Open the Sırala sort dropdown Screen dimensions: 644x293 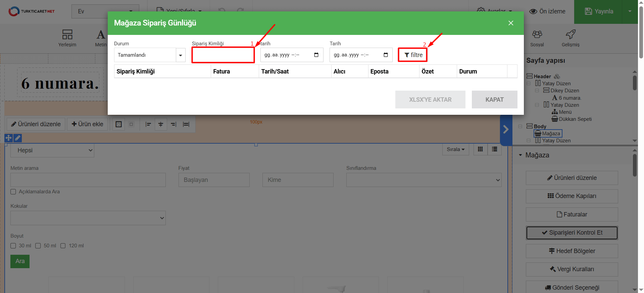coord(455,149)
